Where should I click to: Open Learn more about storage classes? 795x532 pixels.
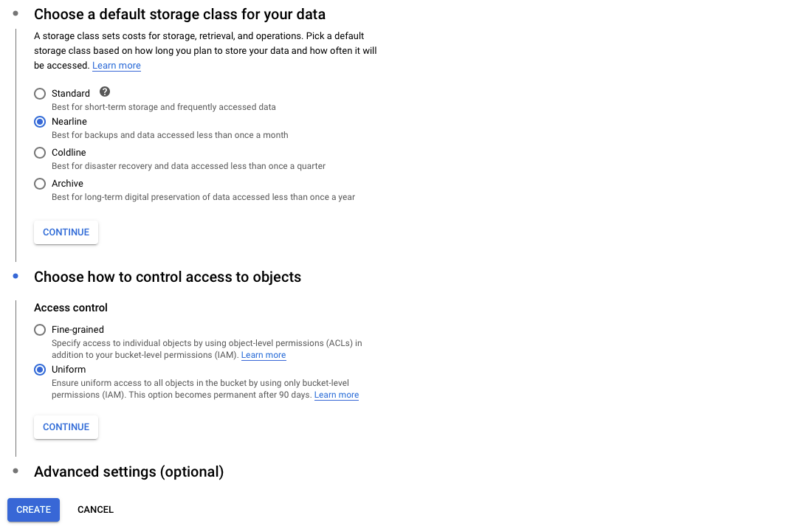click(x=116, y=66)
